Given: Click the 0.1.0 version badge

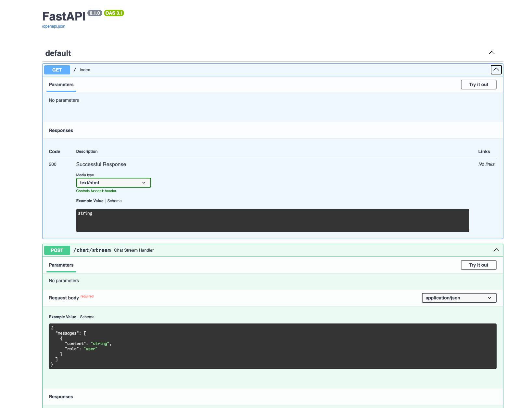Looking at the screenshot, I should click(x=95, y=13).
